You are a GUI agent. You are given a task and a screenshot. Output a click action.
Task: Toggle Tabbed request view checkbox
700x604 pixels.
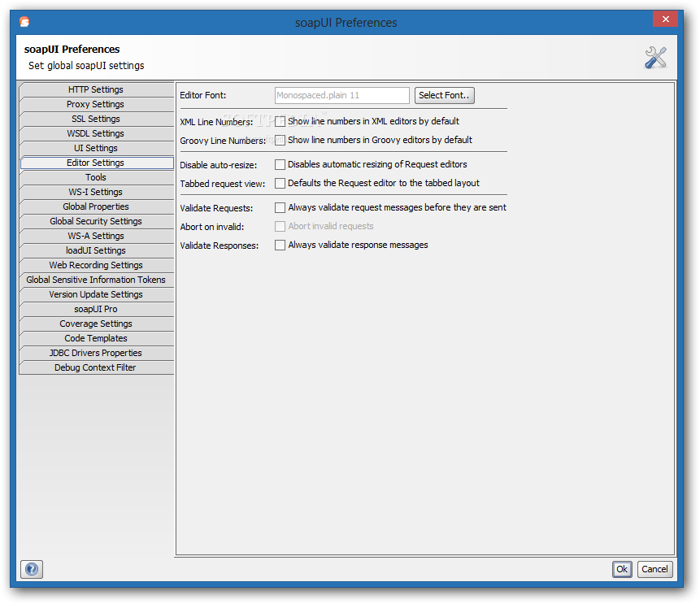[280, 184]
